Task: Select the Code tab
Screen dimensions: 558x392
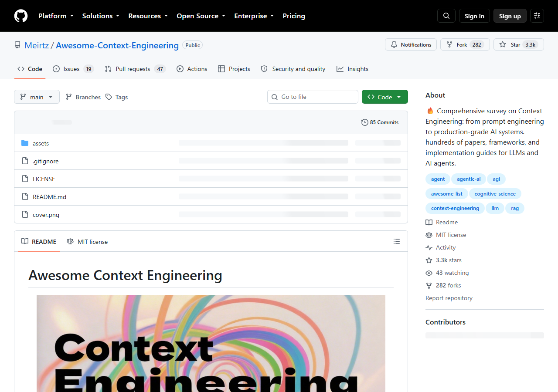Action: [30, 69]
